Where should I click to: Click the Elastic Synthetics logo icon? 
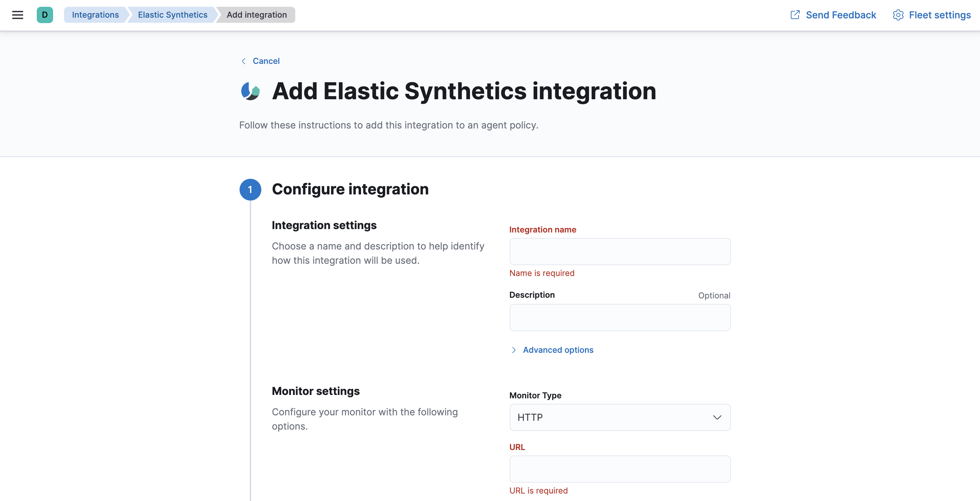(251, 91)
